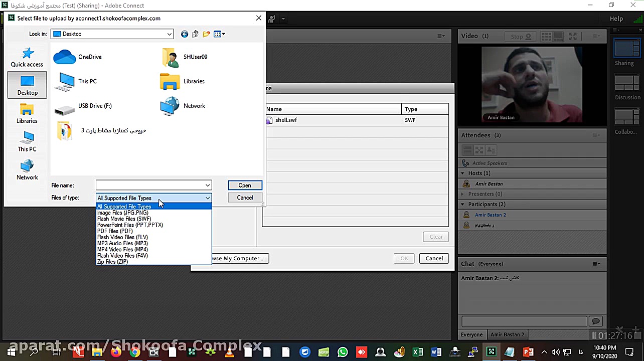644x361 pixels.
Task: Switch to the Collaboration layout
Action: tap(627, 122)
